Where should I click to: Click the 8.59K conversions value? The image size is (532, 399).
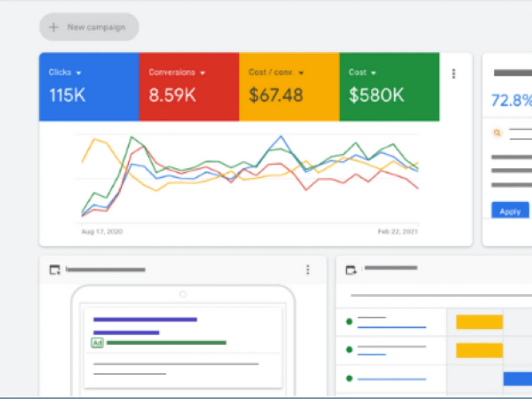(x=172, y=95)
